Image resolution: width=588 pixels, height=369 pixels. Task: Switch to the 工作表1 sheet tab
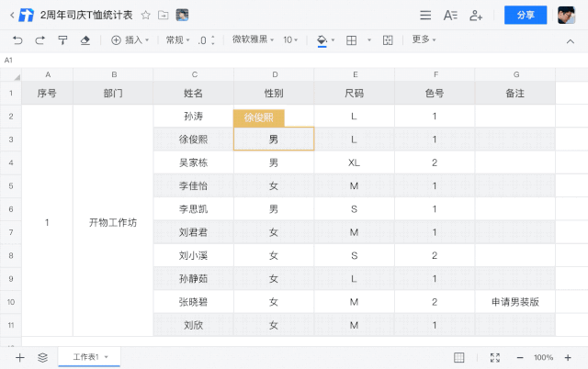click(x=88, y=356)
